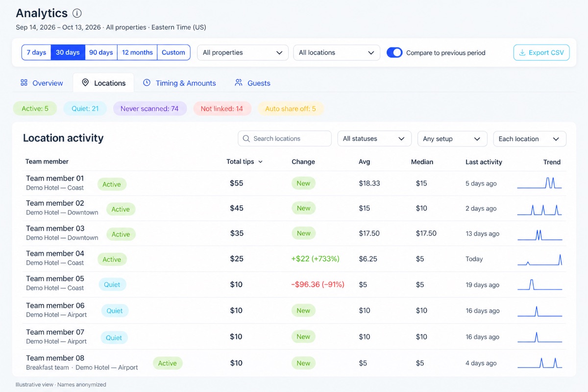
Task: Click New badge in Team member 03 row
Action: [x=303, y=233]
